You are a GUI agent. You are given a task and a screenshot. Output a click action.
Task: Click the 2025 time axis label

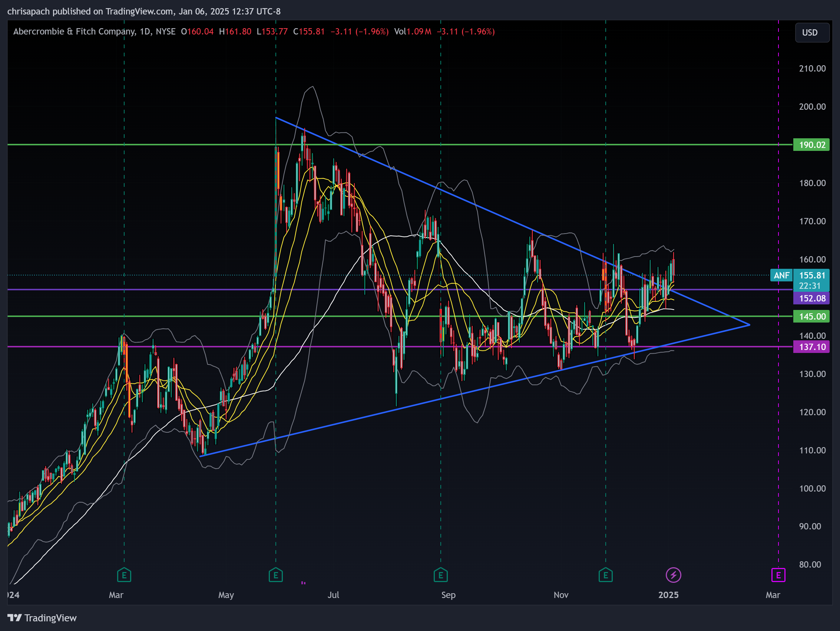point(668,595)
